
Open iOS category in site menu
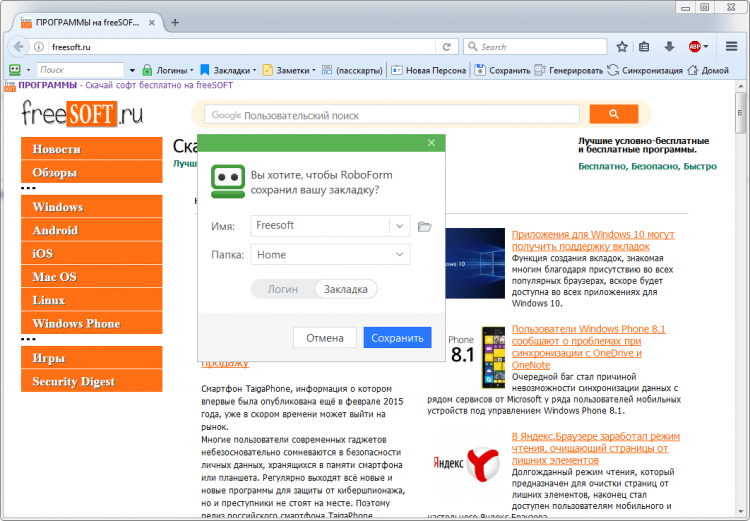pyautogui.click(x=92, y=254)
